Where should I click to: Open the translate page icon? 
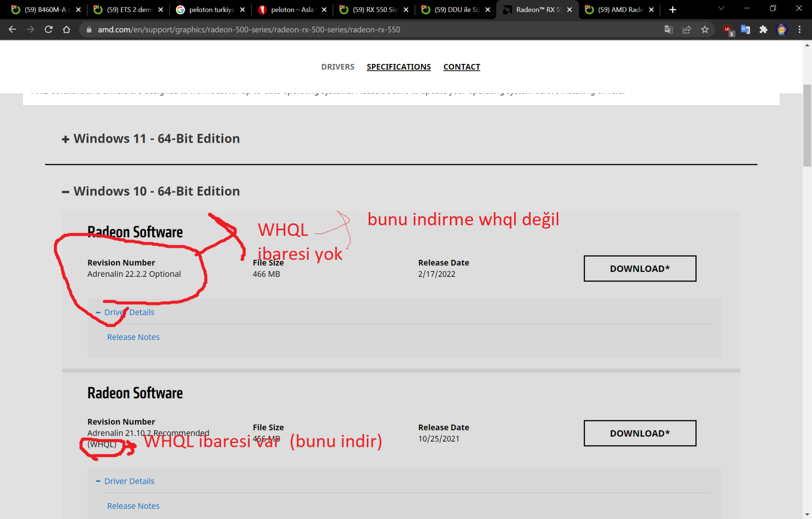(x=668, y=29)
